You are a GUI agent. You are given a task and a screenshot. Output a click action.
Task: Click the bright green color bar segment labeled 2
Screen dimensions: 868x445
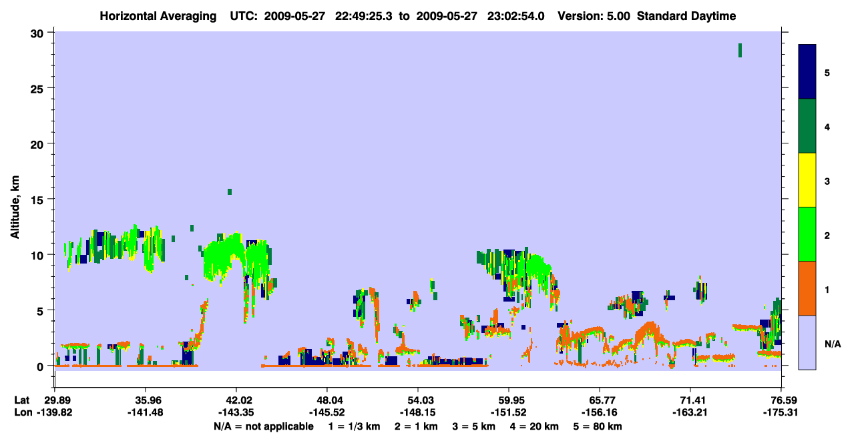click(x=807, y=234)
